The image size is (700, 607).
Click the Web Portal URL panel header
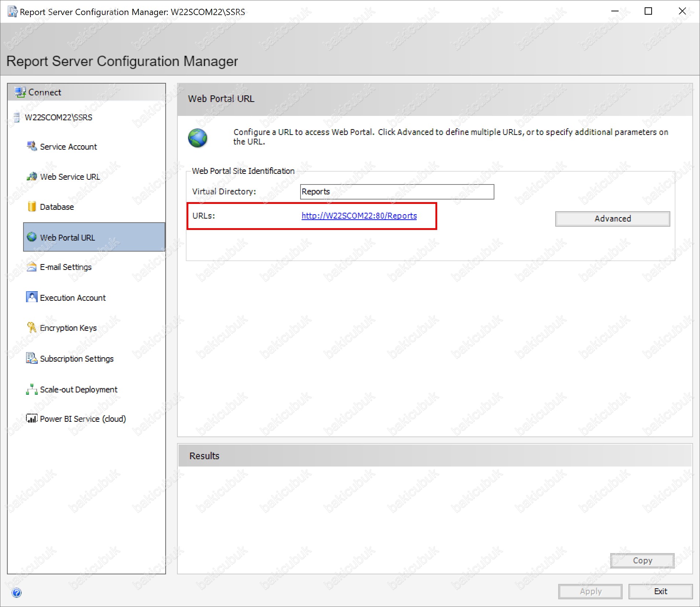tap(435, 99)
